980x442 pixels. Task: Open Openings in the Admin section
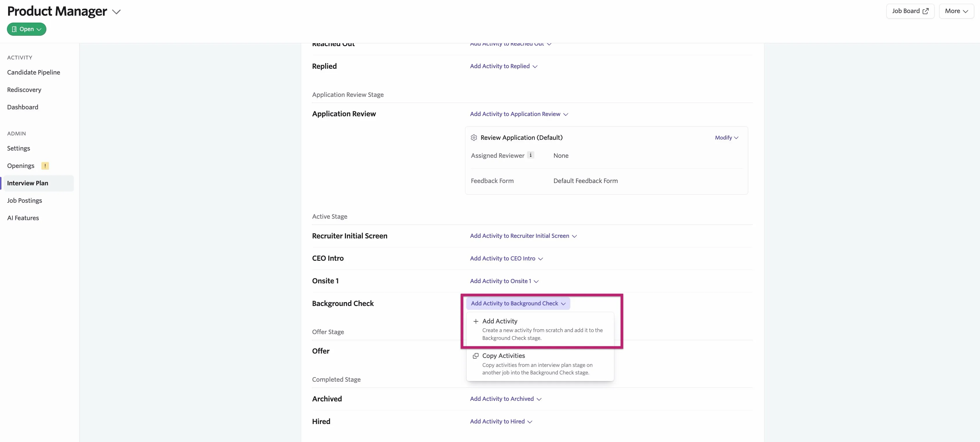click(x=21, y=166)
